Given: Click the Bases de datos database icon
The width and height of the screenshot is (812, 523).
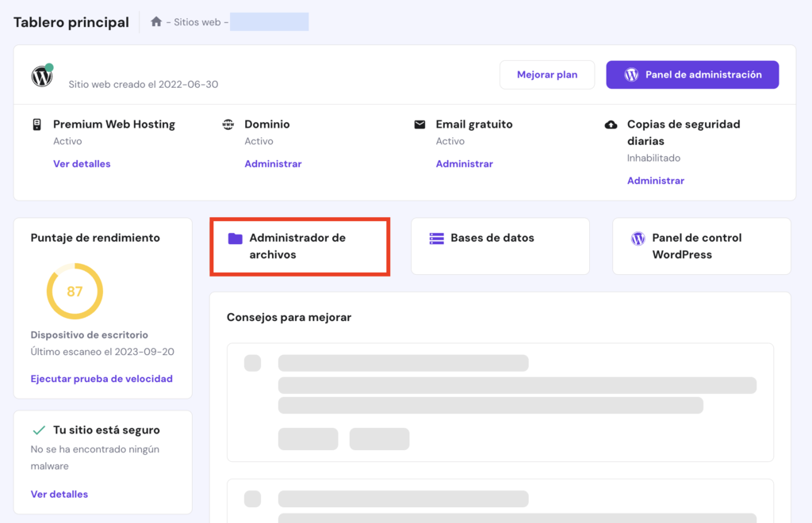Looking at the screenshot, I should coord(435,239).
